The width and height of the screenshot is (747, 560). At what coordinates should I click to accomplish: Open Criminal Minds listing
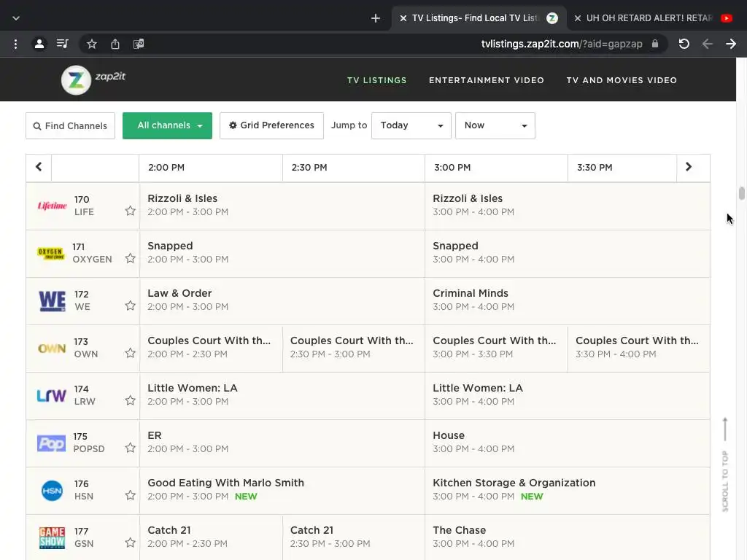tap(568, 300)
